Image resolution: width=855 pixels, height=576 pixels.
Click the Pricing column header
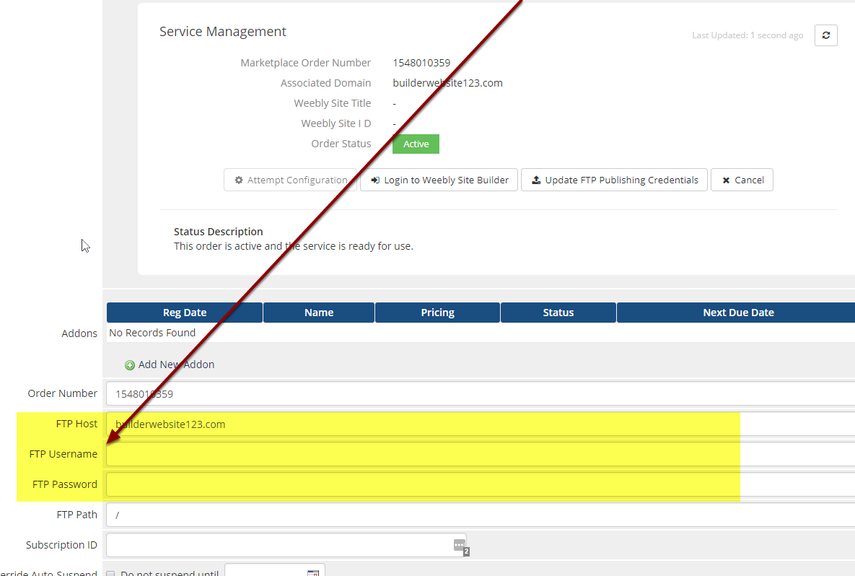(437, 313)
